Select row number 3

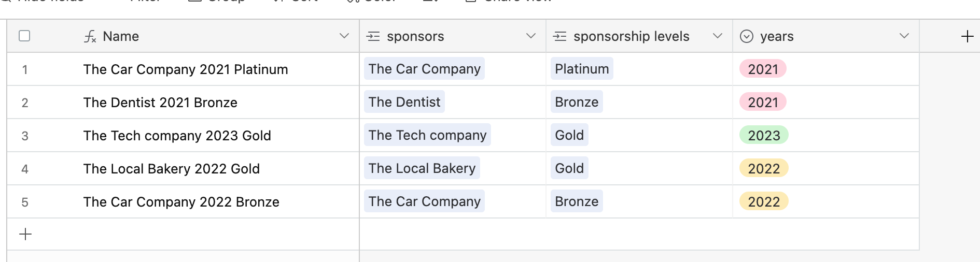click(x=25, y=136)
